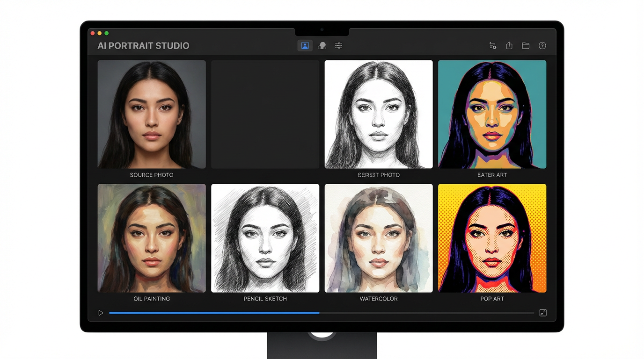Viewport: 644px width, 359px height.
Task: Open the Oil Painting portrait
Action: tap(151, 238)
